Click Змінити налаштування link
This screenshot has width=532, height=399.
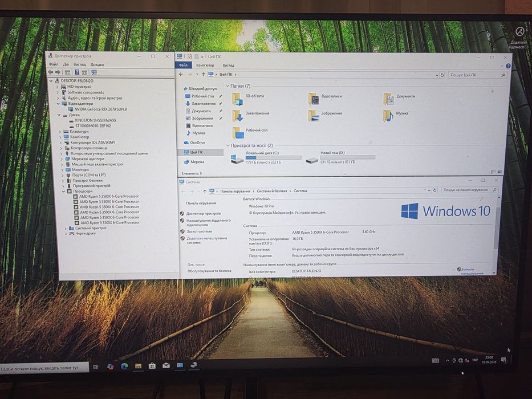click(x=472, y=271)
